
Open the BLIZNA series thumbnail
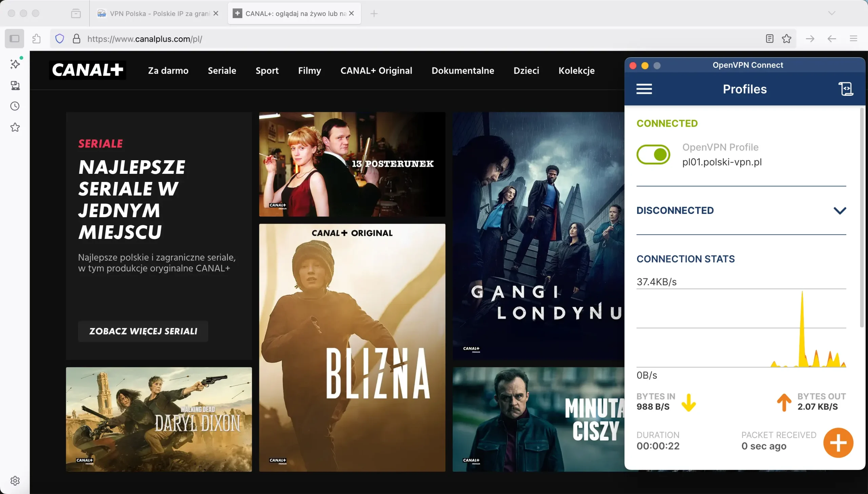pos(352,346)
